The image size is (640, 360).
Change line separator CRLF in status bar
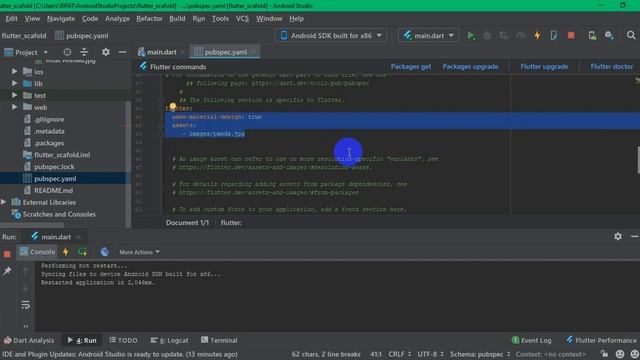(399, 354)
